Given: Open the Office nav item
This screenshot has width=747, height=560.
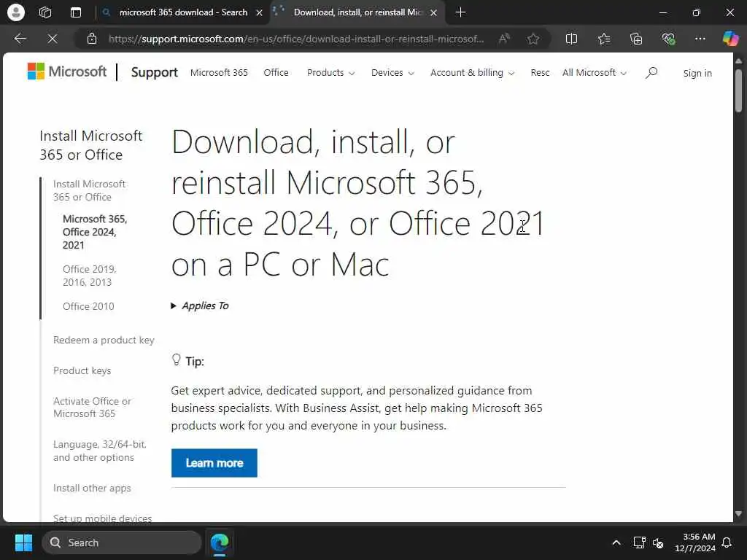Looking at the screenshot, I should tap(276, 72).
